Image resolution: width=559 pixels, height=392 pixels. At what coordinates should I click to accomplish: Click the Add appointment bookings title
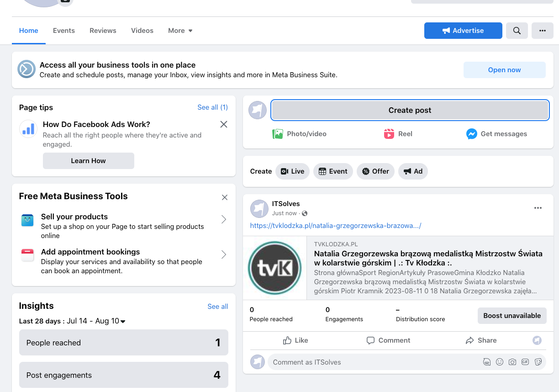tap(90, 252)
